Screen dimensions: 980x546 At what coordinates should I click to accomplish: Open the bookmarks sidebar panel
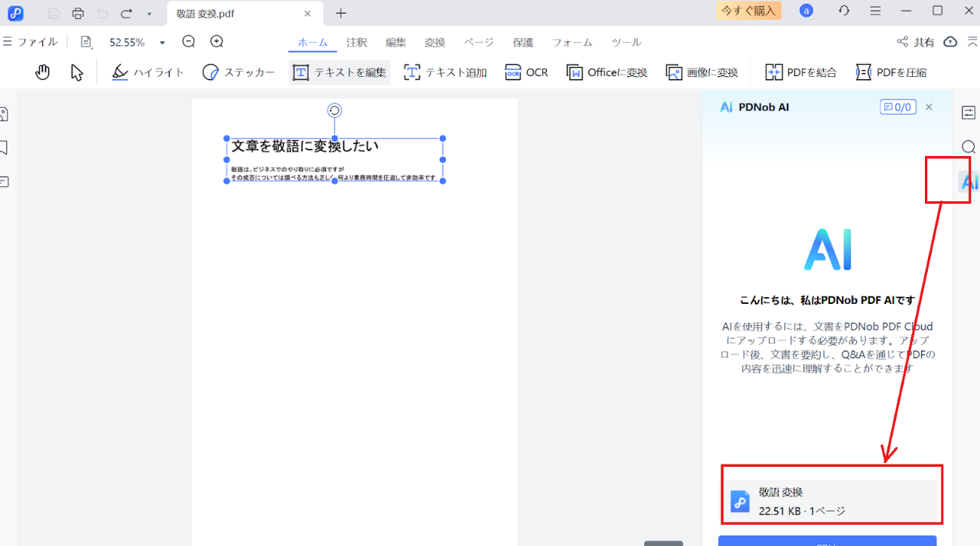coord(3,146)
